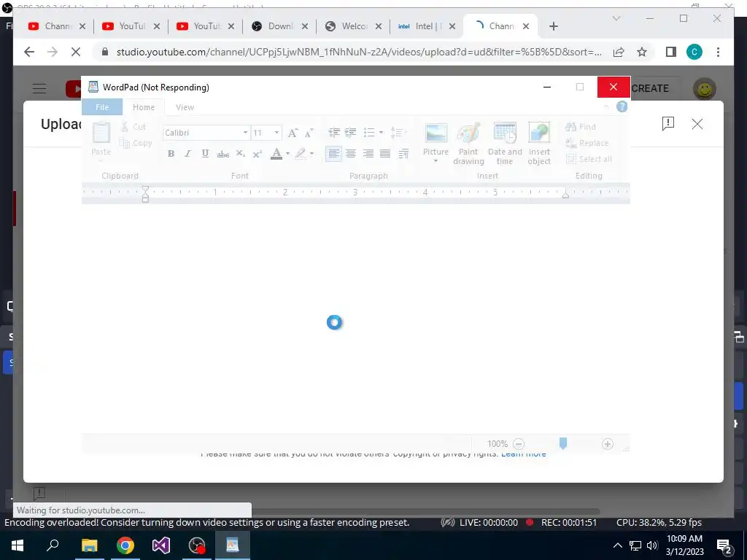Expand the highlight color dropdown arrow
Screen dimensions: 747x560
311,153
